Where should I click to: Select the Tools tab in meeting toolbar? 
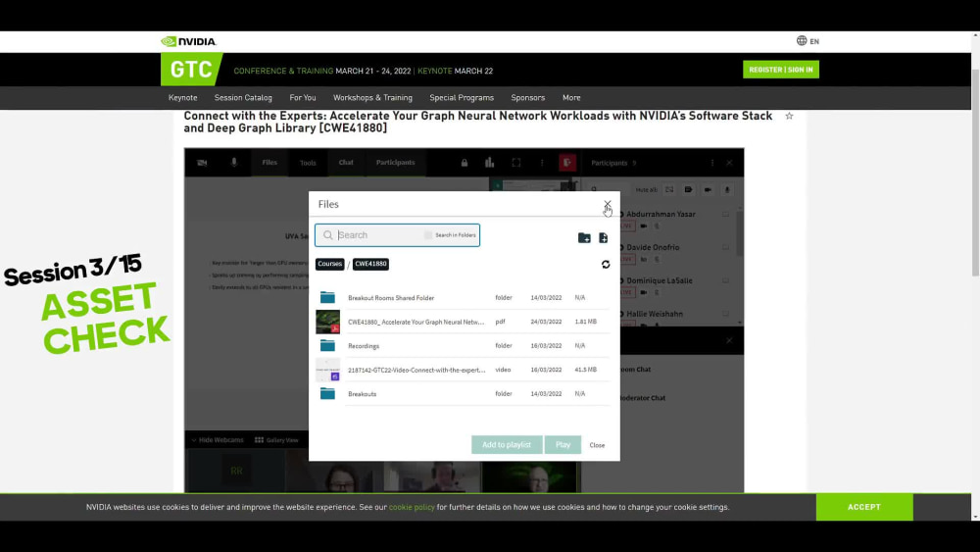(x=308, y=163)
